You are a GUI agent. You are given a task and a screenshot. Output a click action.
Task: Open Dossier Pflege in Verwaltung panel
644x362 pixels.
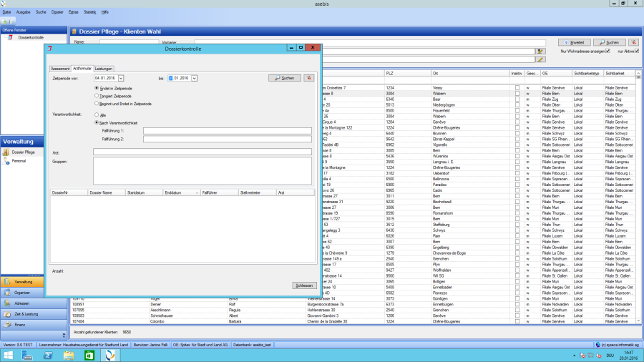coord(23,152)
